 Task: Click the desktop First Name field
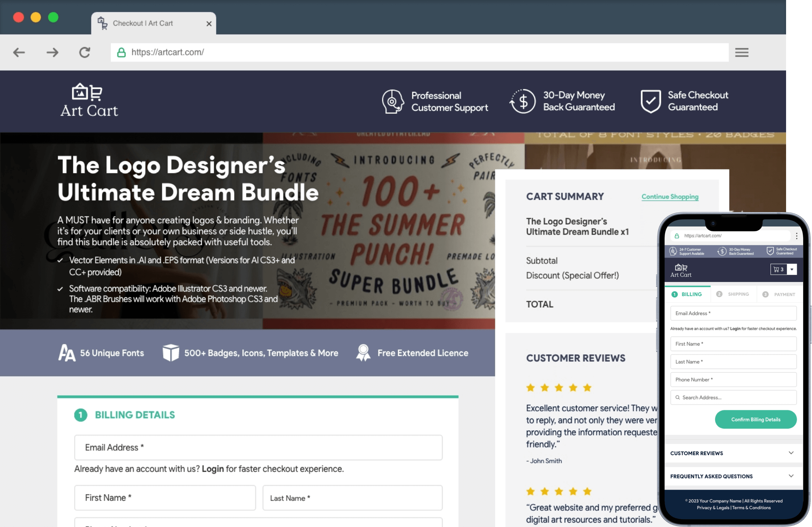coord(165,498)
